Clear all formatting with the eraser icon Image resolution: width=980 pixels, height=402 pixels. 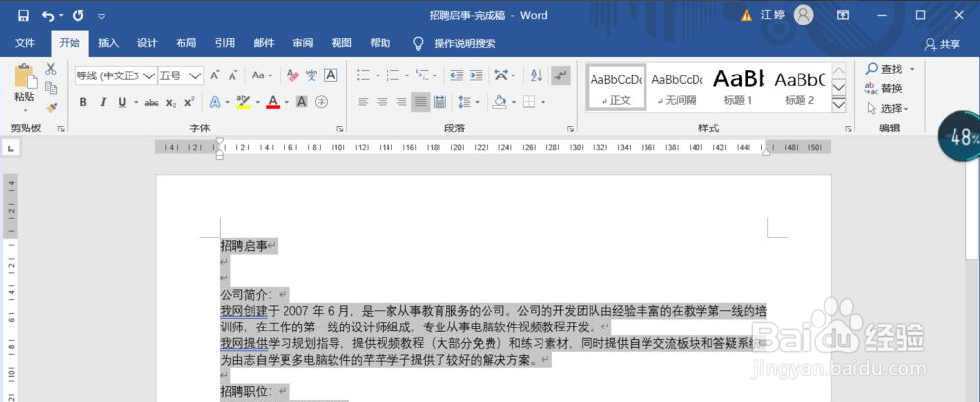[x=292, y=75]
